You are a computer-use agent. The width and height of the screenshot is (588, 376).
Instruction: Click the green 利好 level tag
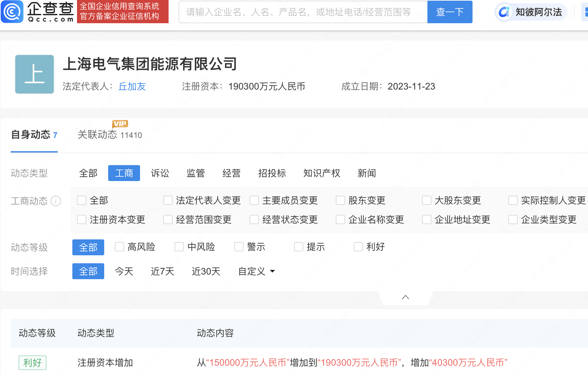[x=32, y=363]
